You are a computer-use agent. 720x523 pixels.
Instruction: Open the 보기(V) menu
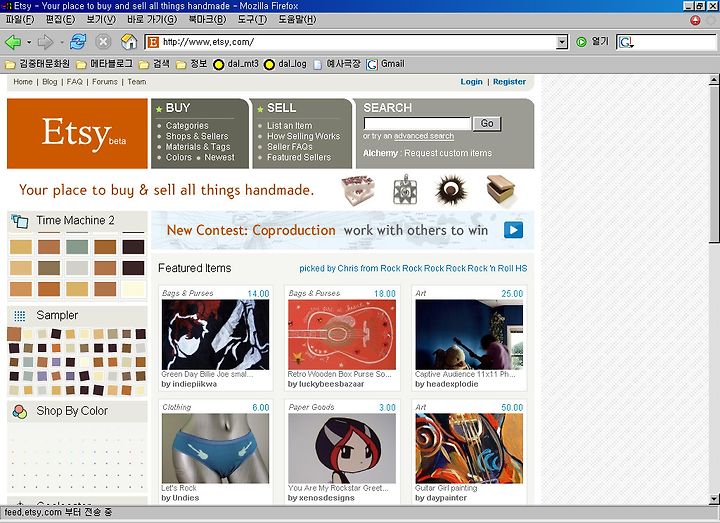click(x=101, y=20)
